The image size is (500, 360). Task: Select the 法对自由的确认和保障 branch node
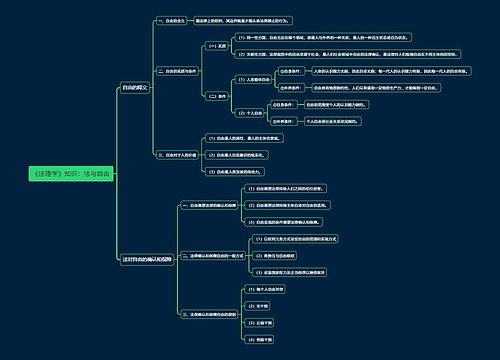click(x=147, y=259)
